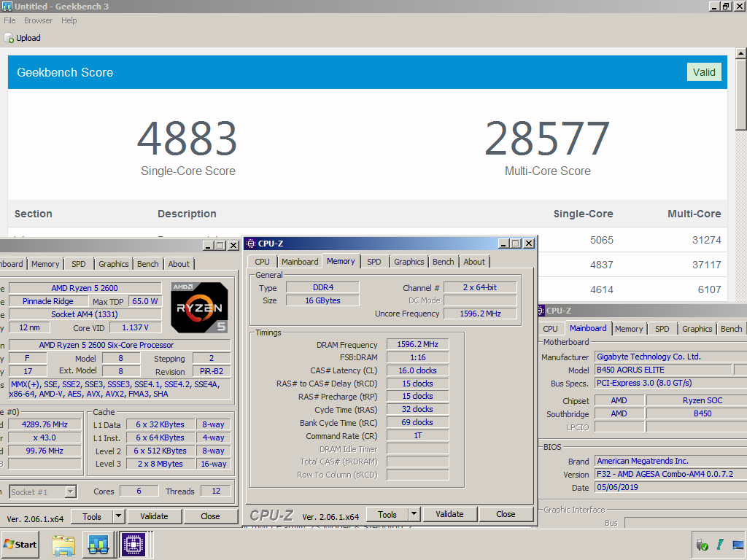Viewport: 747px width, 560px height.
Task: Click the Multi-Core column header
Action: click(x=694, y=214)
